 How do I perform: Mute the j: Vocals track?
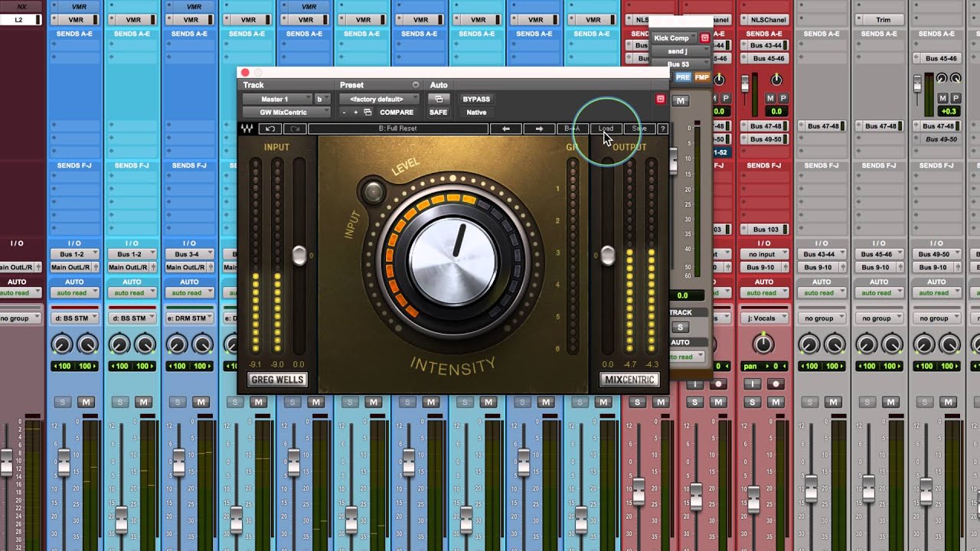click(x=775, y=402)
